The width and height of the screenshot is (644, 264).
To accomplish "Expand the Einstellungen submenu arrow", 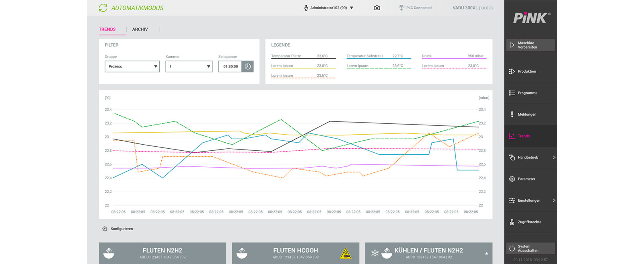I will click(553, 201).
